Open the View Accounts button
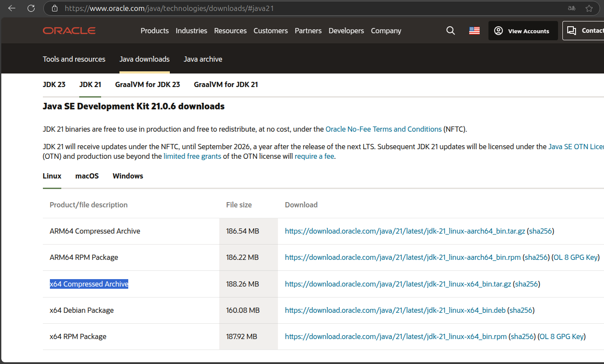 point(523,31)
